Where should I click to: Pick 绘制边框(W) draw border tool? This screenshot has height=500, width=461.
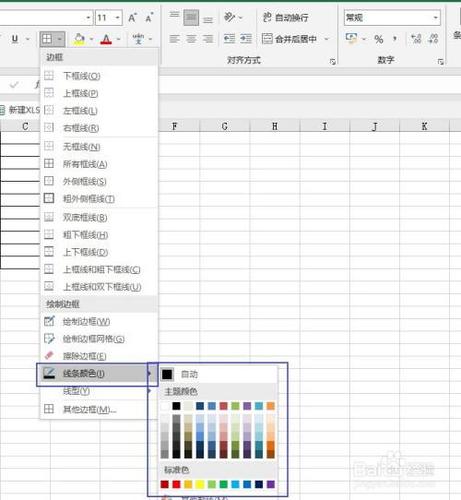click(99, 322)
